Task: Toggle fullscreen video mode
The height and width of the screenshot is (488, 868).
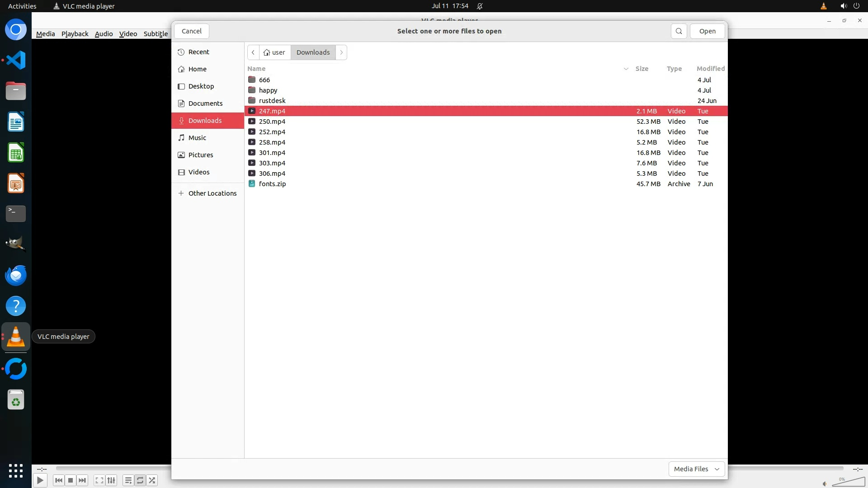Action: click(99, 480)
